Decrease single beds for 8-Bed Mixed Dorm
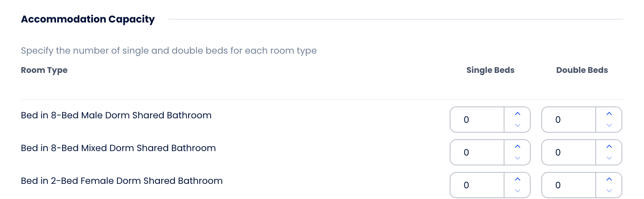The height and width of the screenshot is (199, 644). tap(518, 158)
